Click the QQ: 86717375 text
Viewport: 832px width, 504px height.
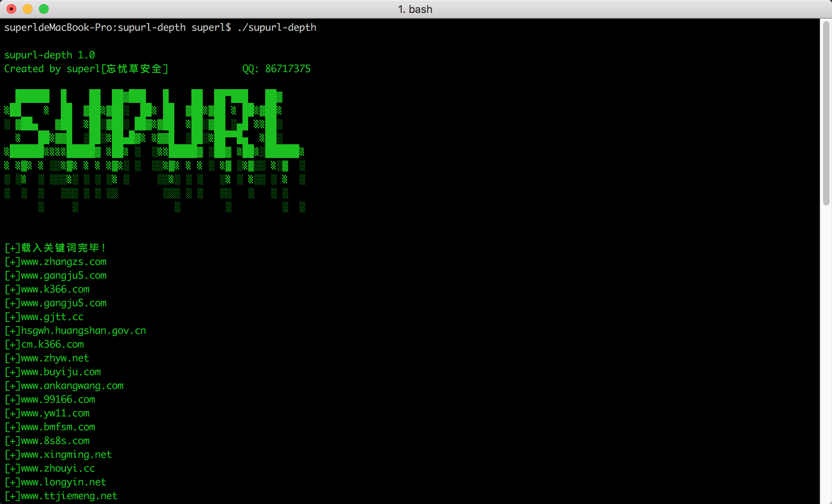276,69
